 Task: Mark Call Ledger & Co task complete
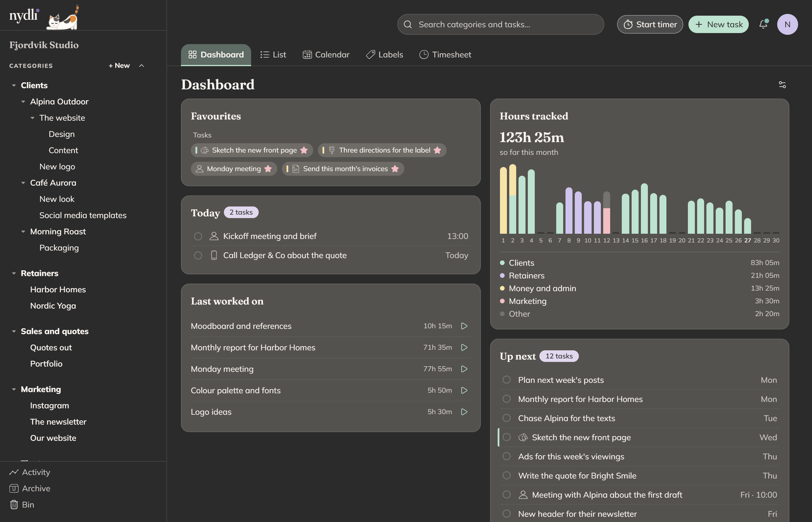pos(198,255)
